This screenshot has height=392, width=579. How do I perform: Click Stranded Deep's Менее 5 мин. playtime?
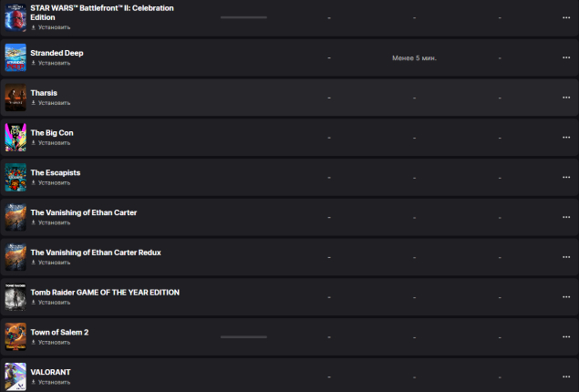tap(414, 57)
